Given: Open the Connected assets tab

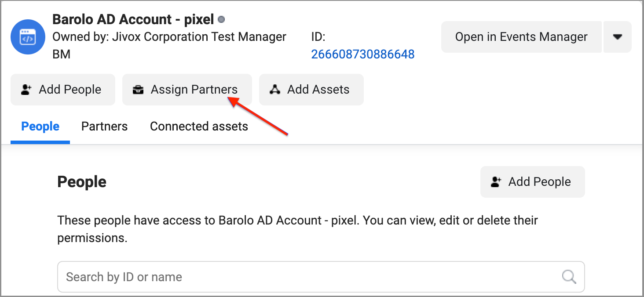Looking at the screenshot, I should (199, 127).
